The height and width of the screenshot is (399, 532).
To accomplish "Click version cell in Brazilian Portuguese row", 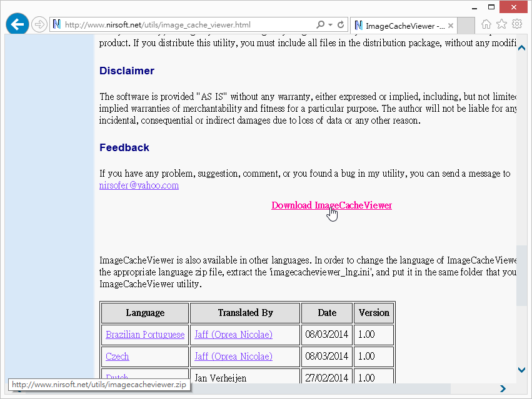I will pos(374,335).
